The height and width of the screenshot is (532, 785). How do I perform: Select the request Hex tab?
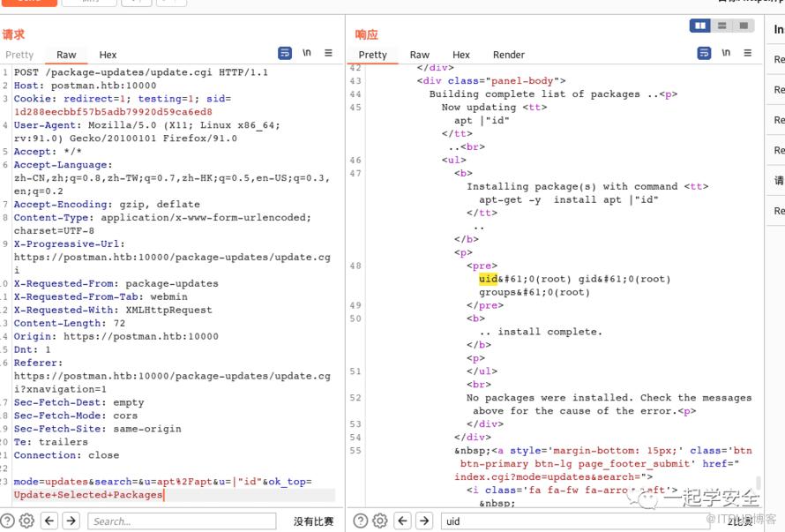[108, 55]
